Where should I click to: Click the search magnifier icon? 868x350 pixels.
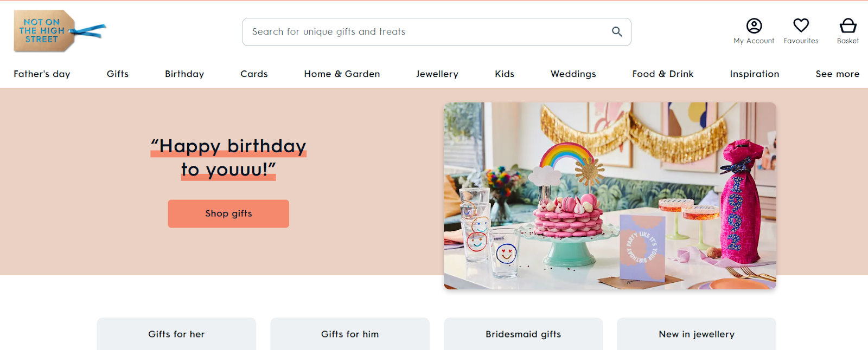coord(616,32)
